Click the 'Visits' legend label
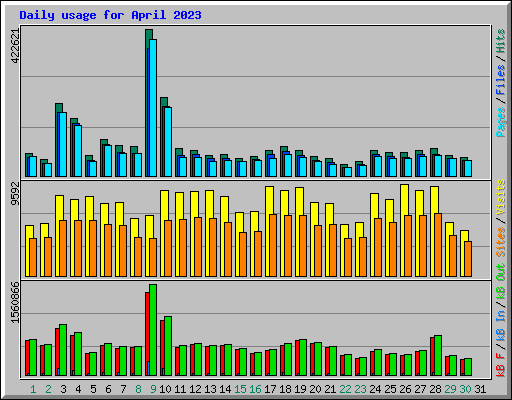 tap(500, 198)
